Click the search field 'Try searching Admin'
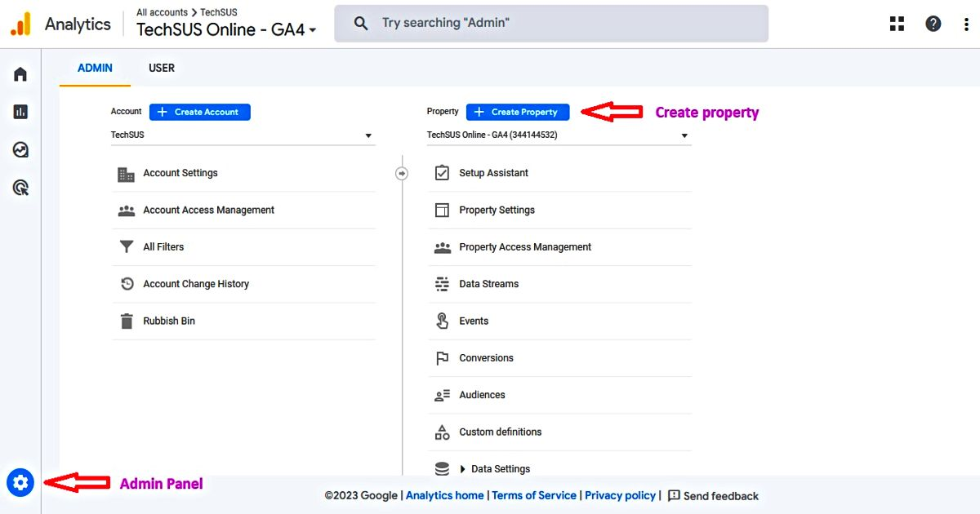980x514 pixels. [x=551, y=24]
